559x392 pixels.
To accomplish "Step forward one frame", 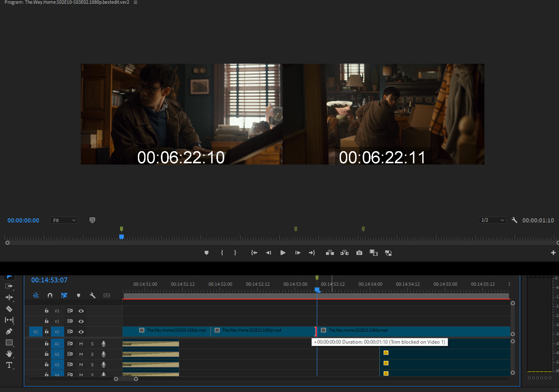I will (298, 253).
